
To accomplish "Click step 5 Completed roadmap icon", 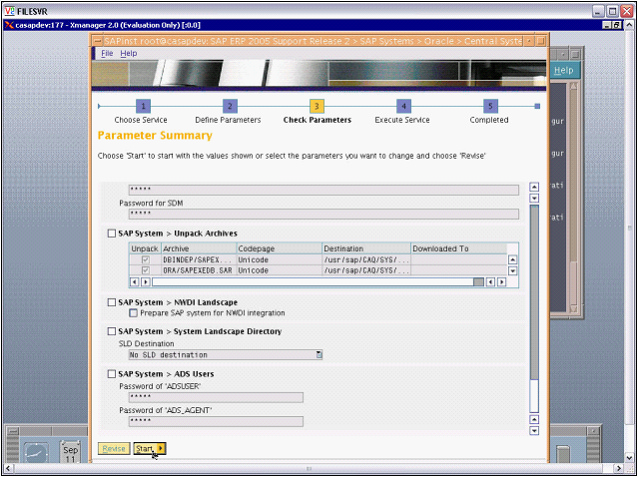I will coord(490,105).
